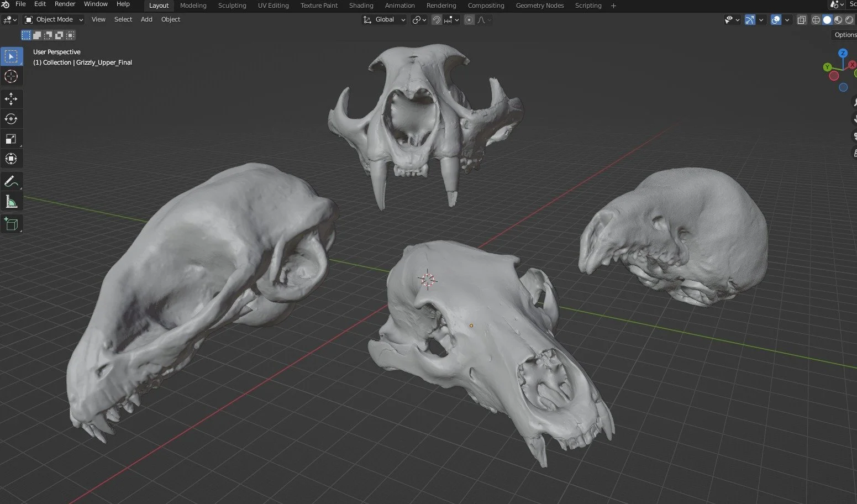
Task: Switch to Scripting workspace tab
Action: [x=588, y=6]
